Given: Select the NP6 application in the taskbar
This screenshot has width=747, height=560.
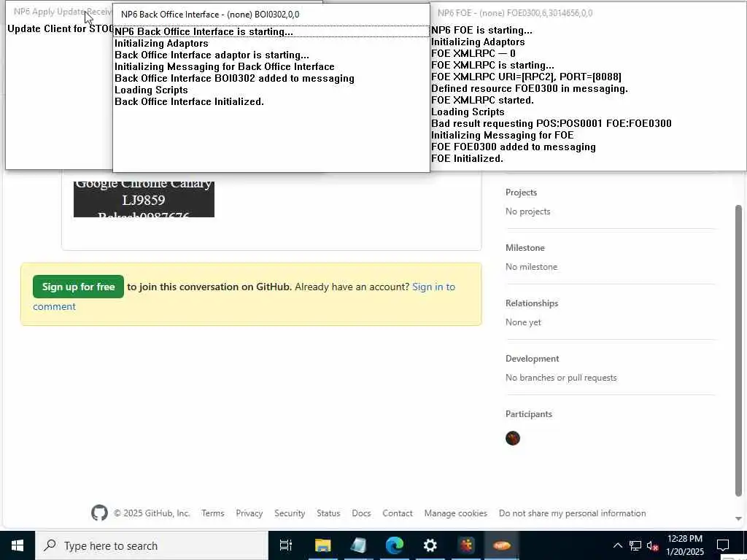Looking at the screenshot, I should (502, 545).
